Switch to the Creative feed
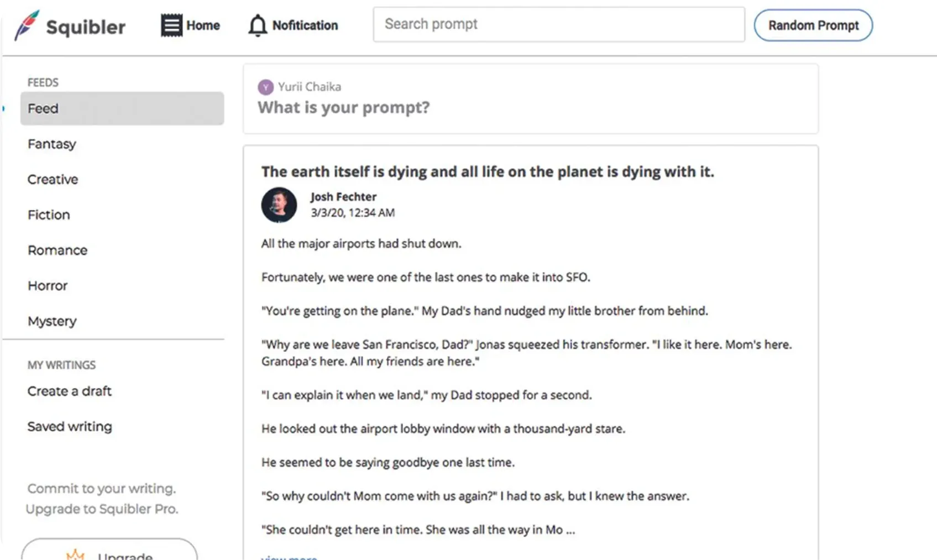937x560 pixels. 53,180
